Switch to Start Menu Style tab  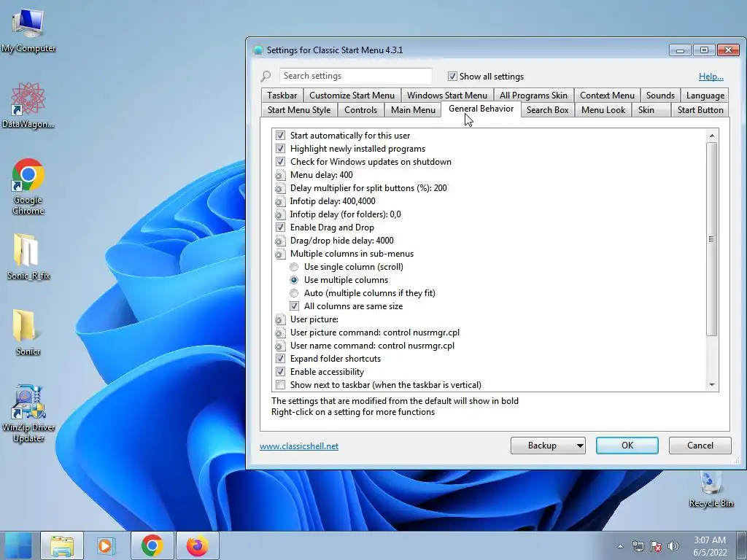[299, 110]
